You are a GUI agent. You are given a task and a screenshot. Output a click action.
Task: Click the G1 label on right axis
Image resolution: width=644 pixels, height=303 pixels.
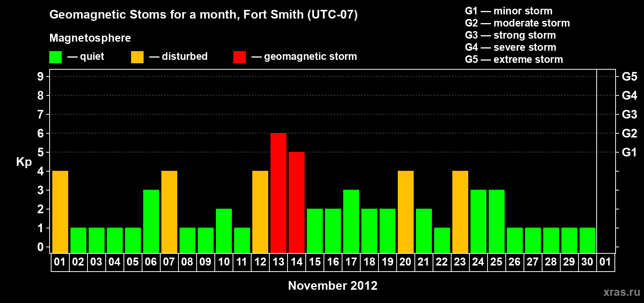(x=630, y=152)
